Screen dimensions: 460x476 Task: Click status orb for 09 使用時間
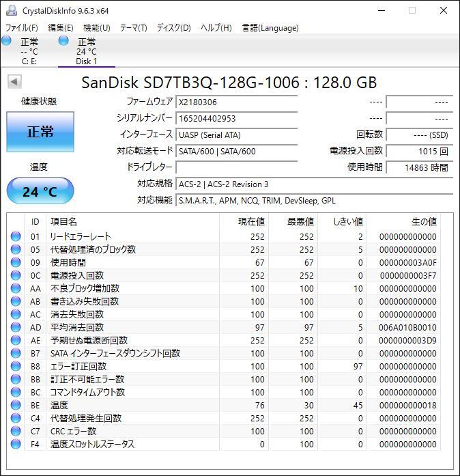coord(16,262)
